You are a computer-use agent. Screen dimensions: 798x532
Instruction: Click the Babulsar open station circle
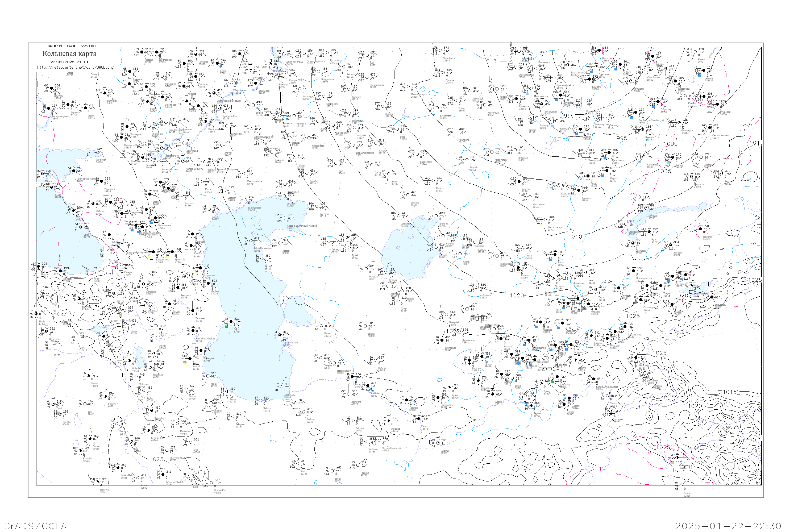[x=261, y=401]
